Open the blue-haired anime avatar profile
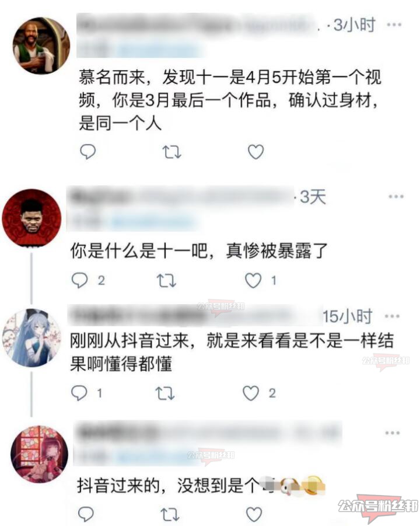This screenshot has width=420, height=526. tap(32, 338)
